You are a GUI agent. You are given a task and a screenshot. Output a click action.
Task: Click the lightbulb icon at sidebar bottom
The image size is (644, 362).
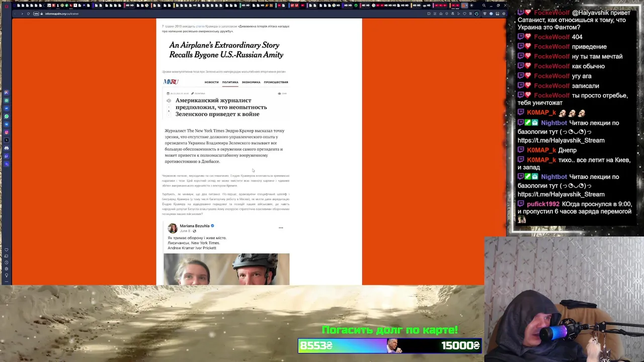pos(7,275)
